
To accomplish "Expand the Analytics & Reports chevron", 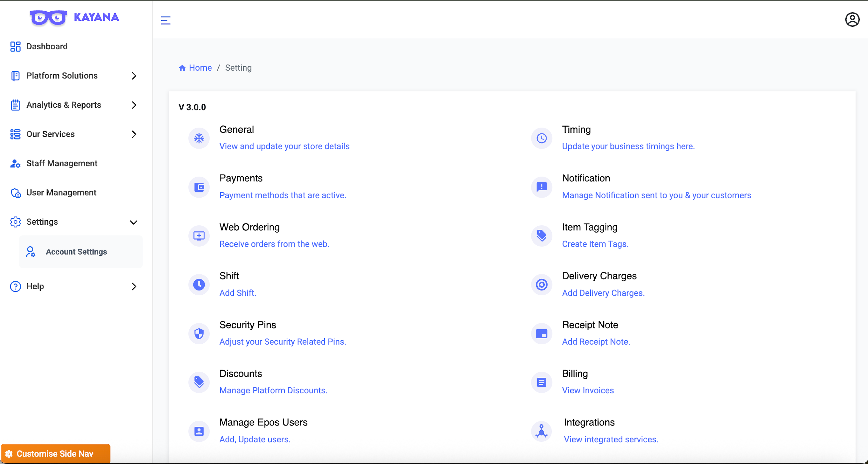I will (134, 105).
